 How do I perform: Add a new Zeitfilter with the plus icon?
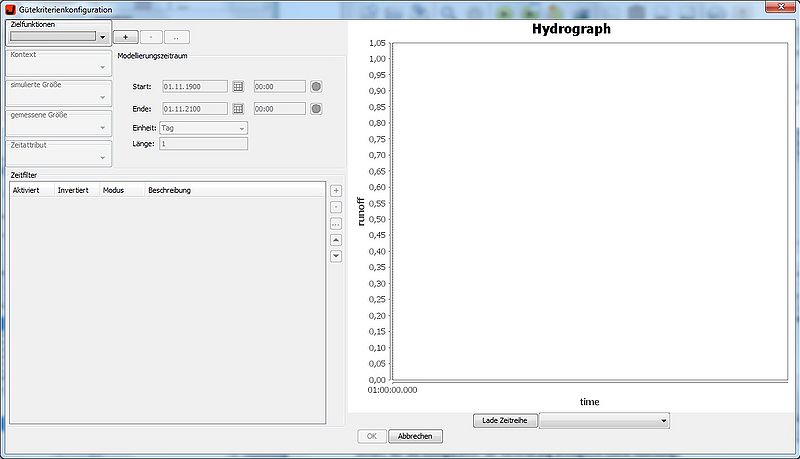[x=336, y=190]
